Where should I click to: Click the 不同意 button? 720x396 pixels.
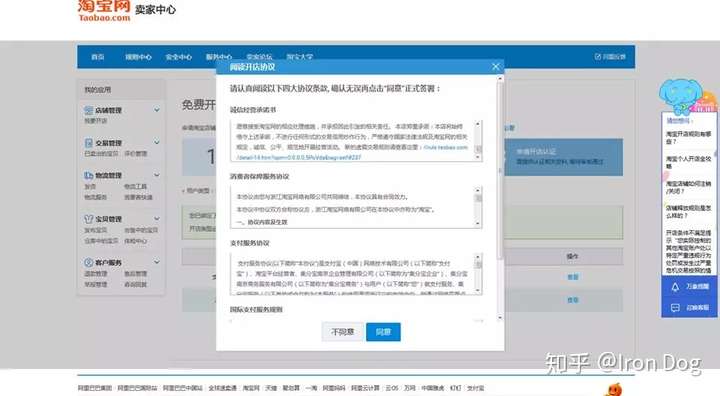click(x=343, y=332)
